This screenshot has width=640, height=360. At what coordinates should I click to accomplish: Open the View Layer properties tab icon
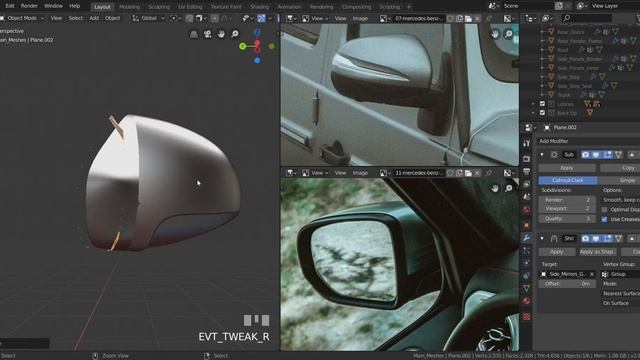tap(527, 184)
